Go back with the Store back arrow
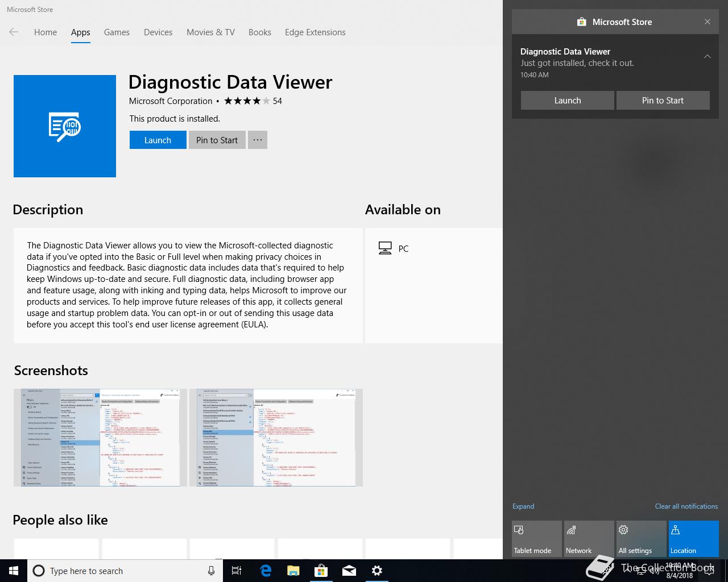This screenshot has height=582, width=728. pyautogui.click(x=14, y=32)
